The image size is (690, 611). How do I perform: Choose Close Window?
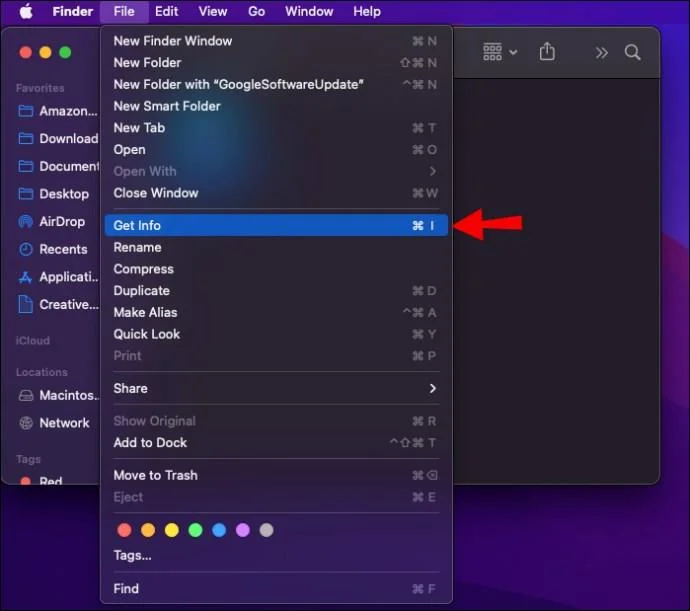(276, 193)
